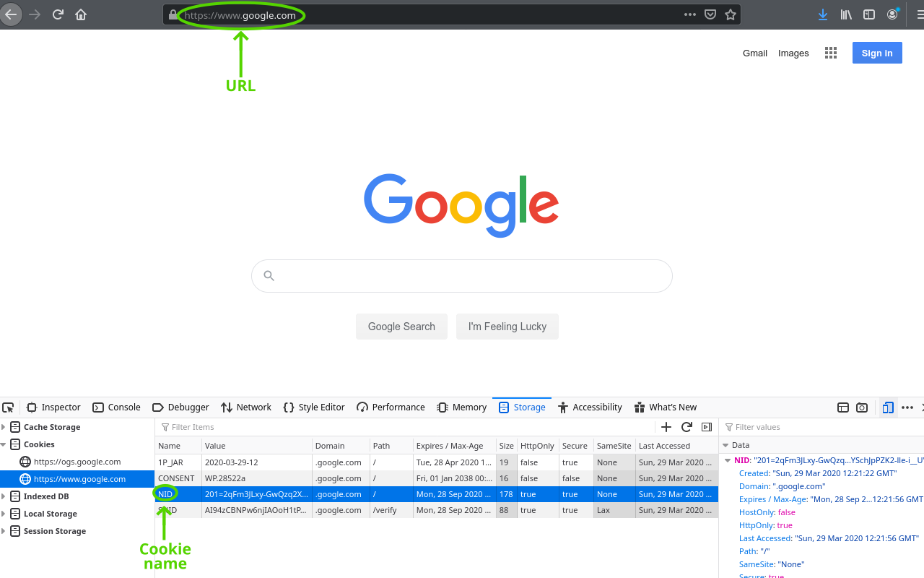This screenshot has height=578, width=924.
Task: Expand the Indexed DB tree
Action: [x=4, y=496]
